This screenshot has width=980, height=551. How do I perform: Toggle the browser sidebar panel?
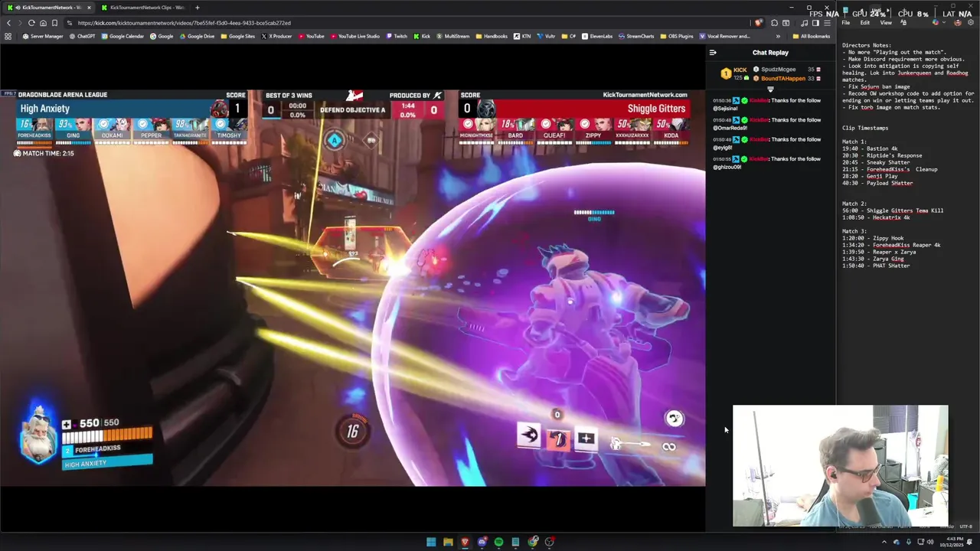click(815, 23)
